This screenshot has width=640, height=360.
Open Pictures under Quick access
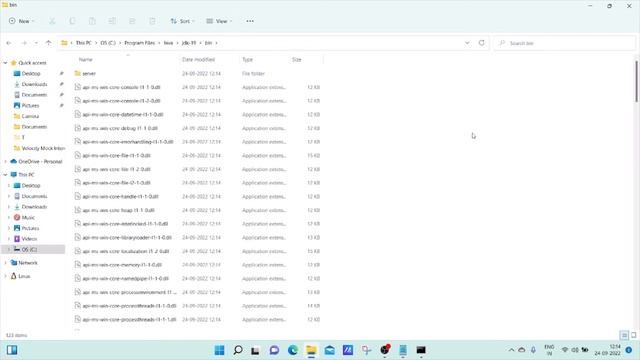(x=30, y=105)
